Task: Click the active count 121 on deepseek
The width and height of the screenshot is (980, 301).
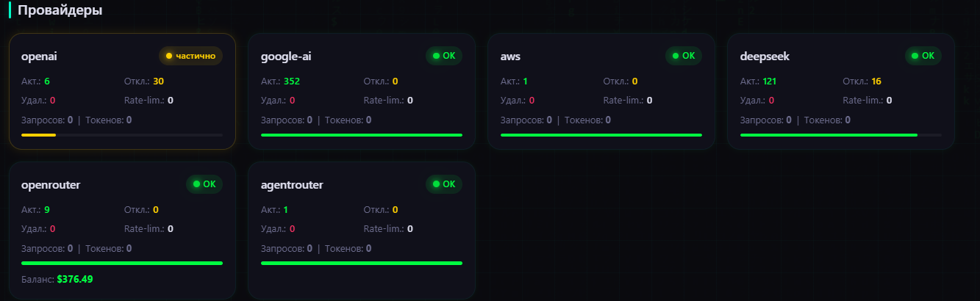Action: click(x=770, y=81)
